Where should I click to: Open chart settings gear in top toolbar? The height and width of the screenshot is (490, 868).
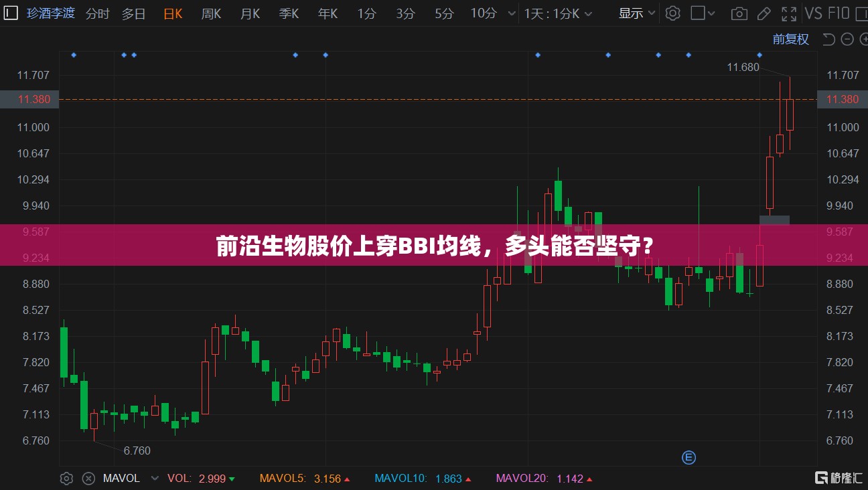(x=673, y=13)
